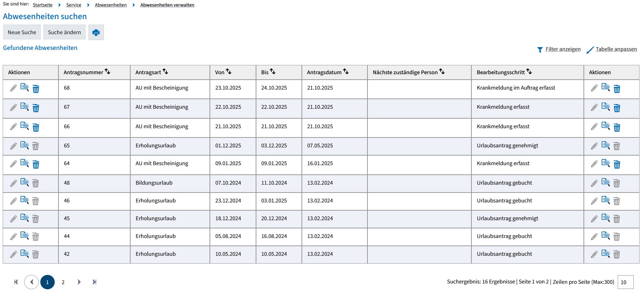Image resolution: width=644 pixels, height=292 pixels.
Task: Sort table by Antragsnummer column
Action: point(107,71)
